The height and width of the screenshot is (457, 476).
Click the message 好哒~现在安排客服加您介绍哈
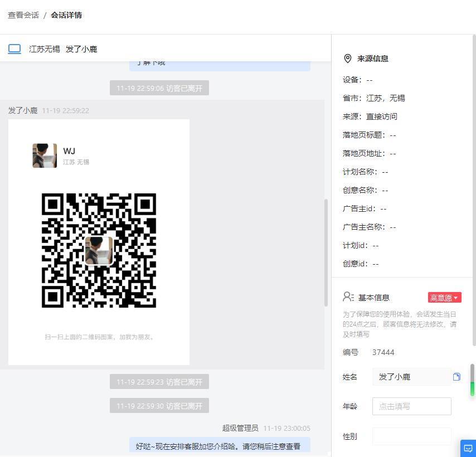click(x=220, y=445)
